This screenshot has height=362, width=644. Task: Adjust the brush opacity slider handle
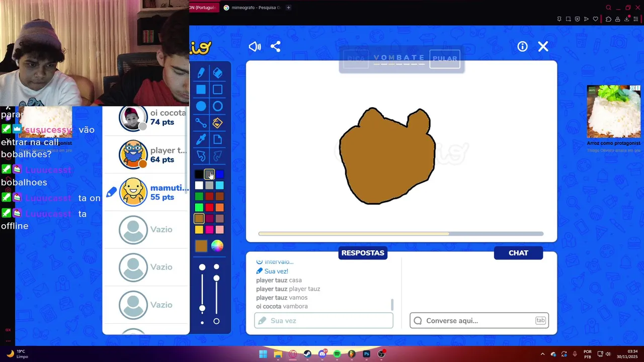pyautogui.click(x=216, y=278)
